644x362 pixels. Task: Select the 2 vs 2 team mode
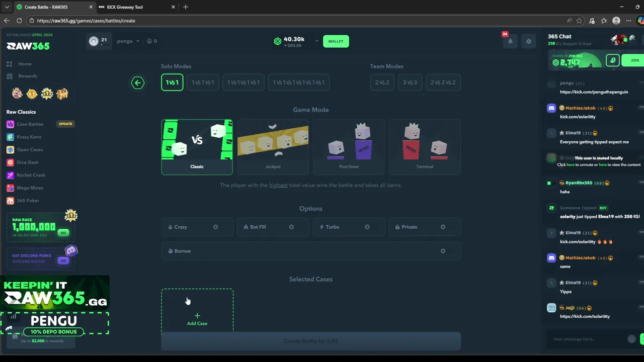(x=382, y=82)
